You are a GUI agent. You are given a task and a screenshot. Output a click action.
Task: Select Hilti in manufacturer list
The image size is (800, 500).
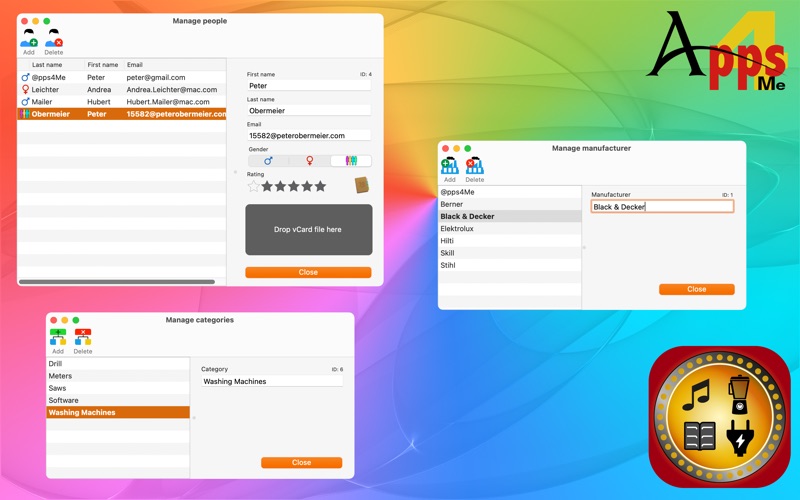click(x=510, y=241)
